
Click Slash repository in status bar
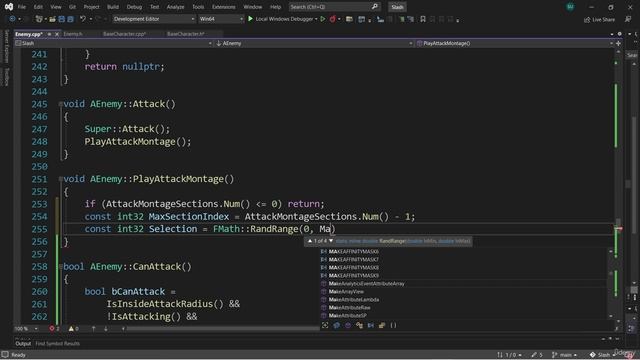(601, 355)
